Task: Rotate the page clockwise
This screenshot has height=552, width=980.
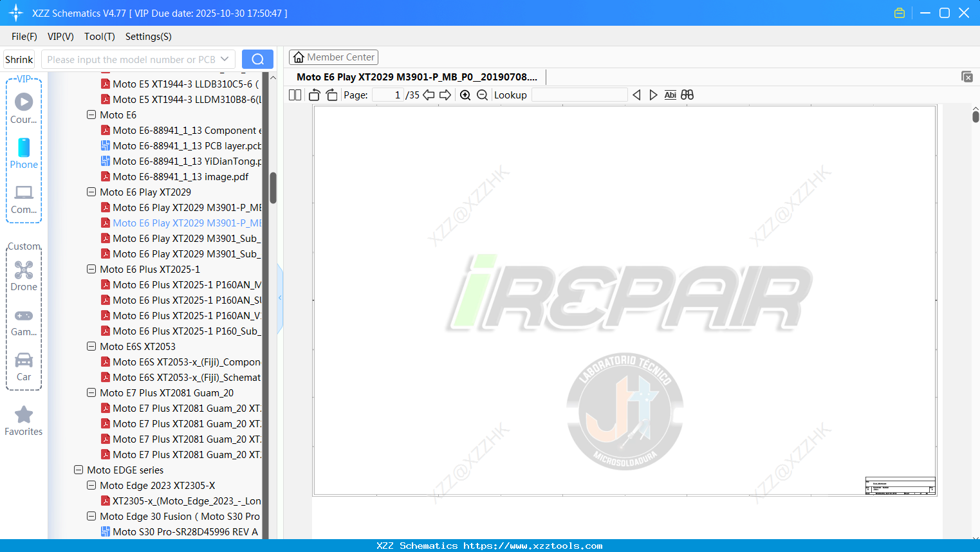Action: (331, 95)
